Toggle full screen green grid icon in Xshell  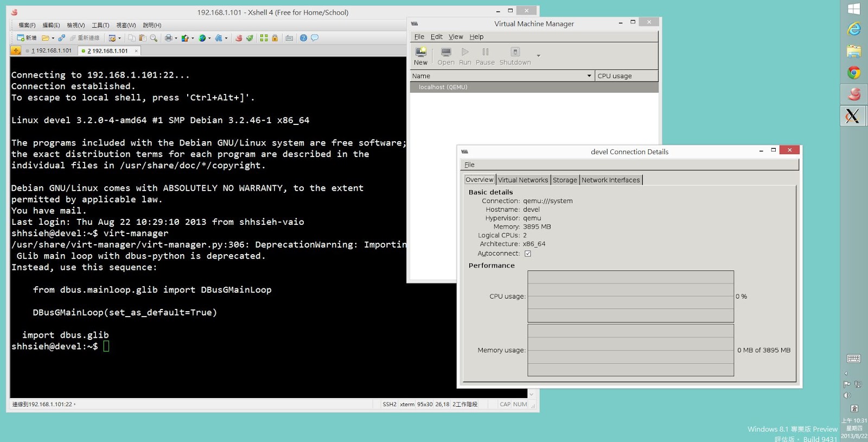click(264, 38)
